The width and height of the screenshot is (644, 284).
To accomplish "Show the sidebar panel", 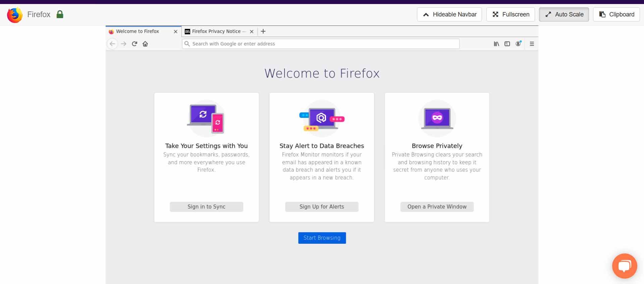I will [507, 44].
